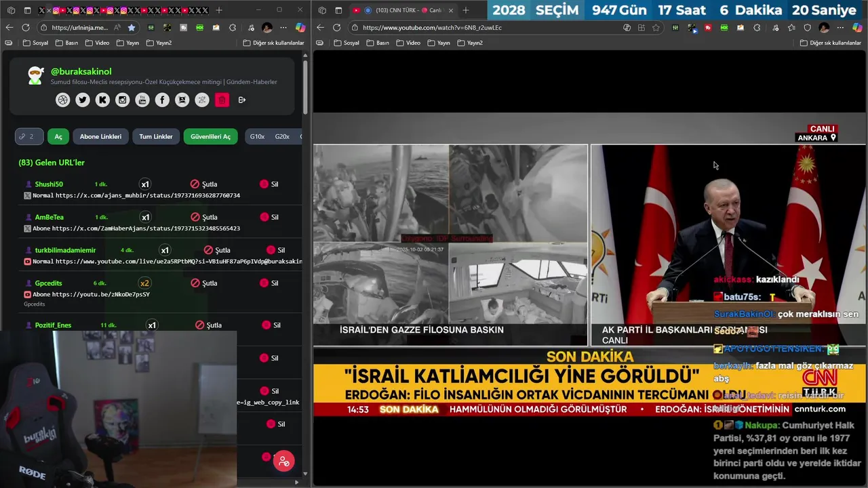This screenshot has width=868, height=488.
Task: Toggle favorite star in URLNinja address bar
Action: [x=132, y=27]
